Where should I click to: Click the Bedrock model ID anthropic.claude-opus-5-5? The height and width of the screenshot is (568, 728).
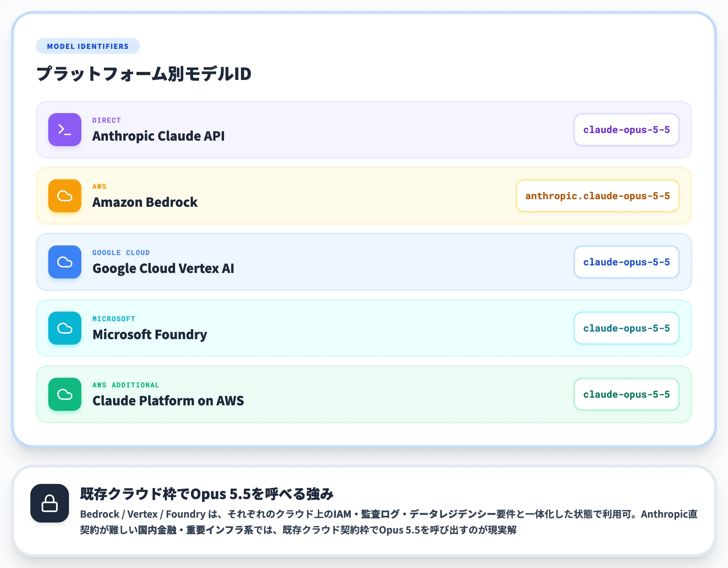tap(597, 196)
